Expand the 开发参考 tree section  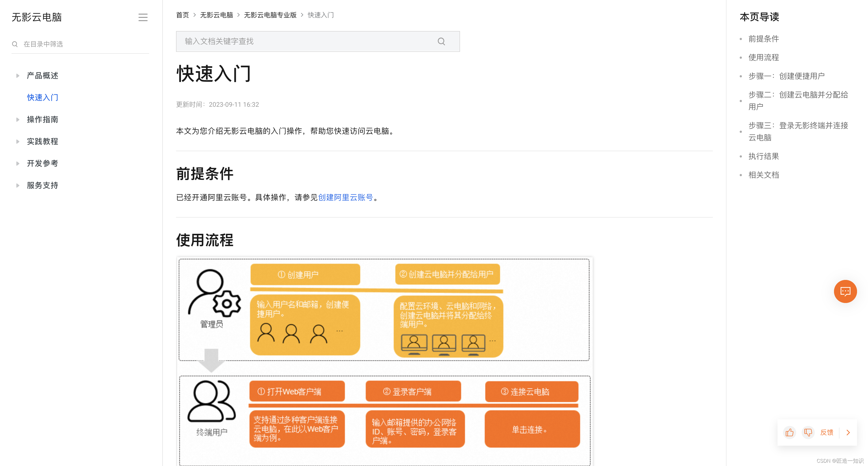18,163
